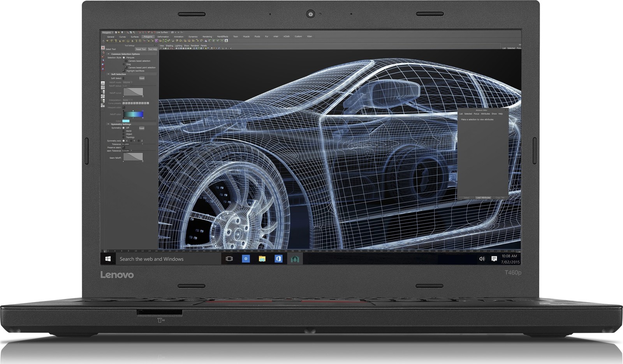Click the Lasso tool in the toolbox
623x364 pixels.
103,52
